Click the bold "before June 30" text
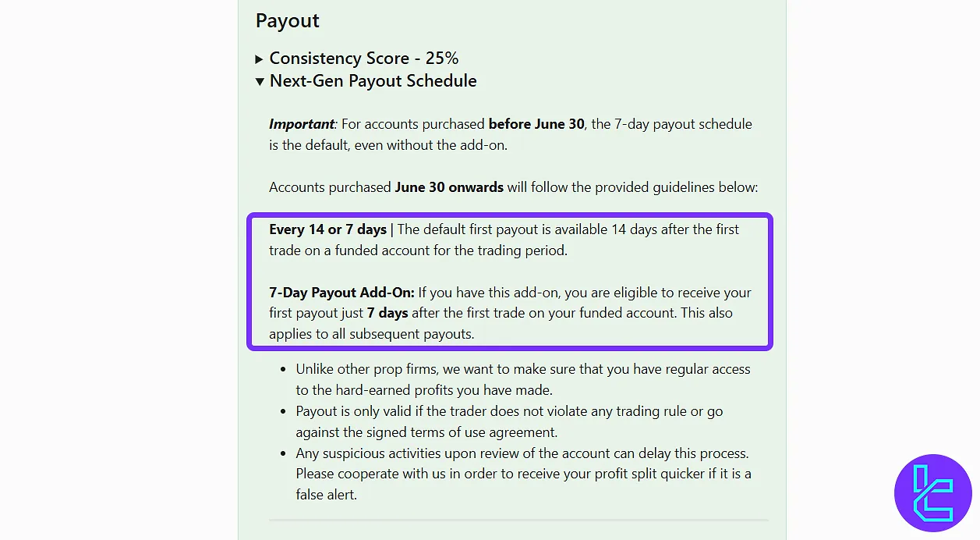The width and height of the screenshot is (980, 540). [x=536, y=124]
